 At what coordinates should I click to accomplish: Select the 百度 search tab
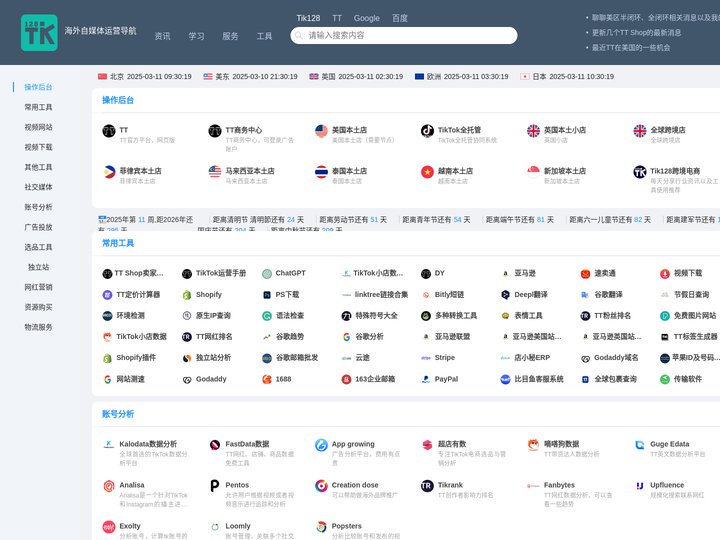[x=400, y=18]
